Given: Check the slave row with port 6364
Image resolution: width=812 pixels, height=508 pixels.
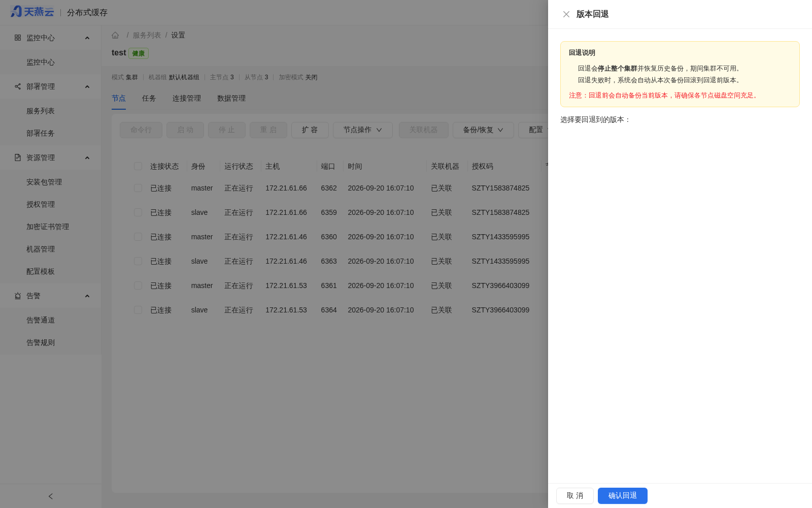Looking at the screenshot, I should [x=138, y=310].
